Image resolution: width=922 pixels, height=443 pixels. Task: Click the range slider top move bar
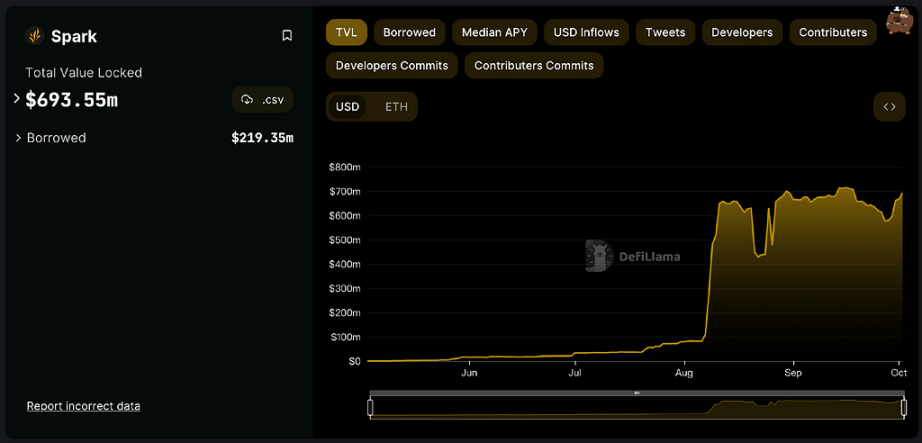click(637, 392)
